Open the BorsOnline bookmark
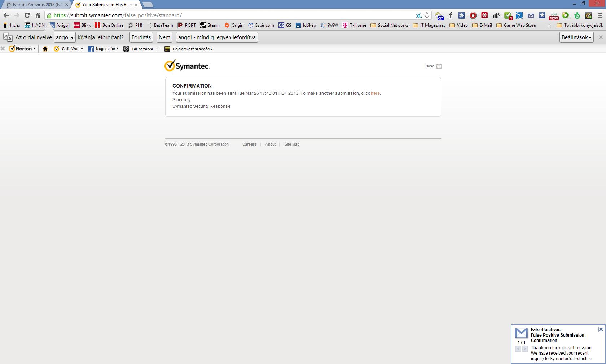The image size is (606, 364). coord(109,25)
